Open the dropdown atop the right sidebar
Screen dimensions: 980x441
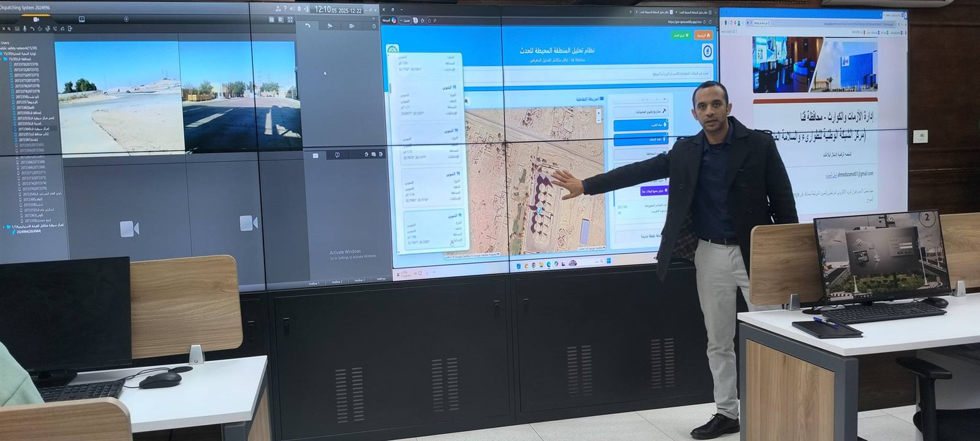(x=640, y=99)
